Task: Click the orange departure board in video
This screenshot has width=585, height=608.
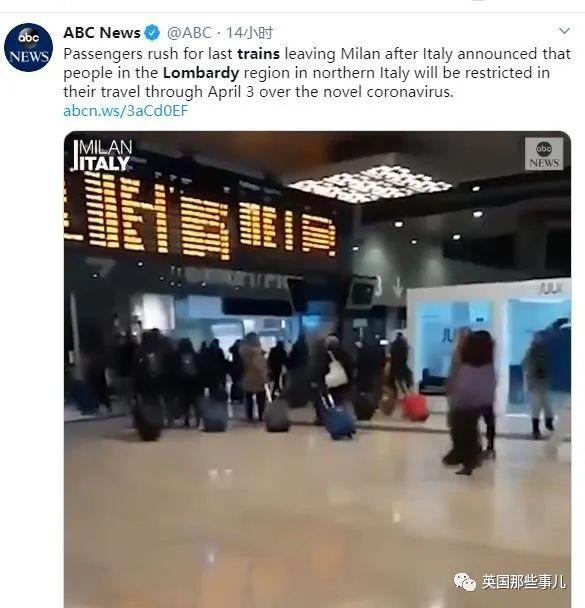Action: click(202, 216)
